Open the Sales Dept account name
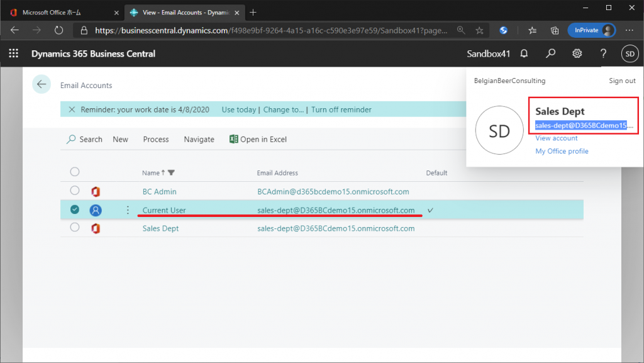The height and width of the screenshot is (363, 644). click(x=160, y=228)
